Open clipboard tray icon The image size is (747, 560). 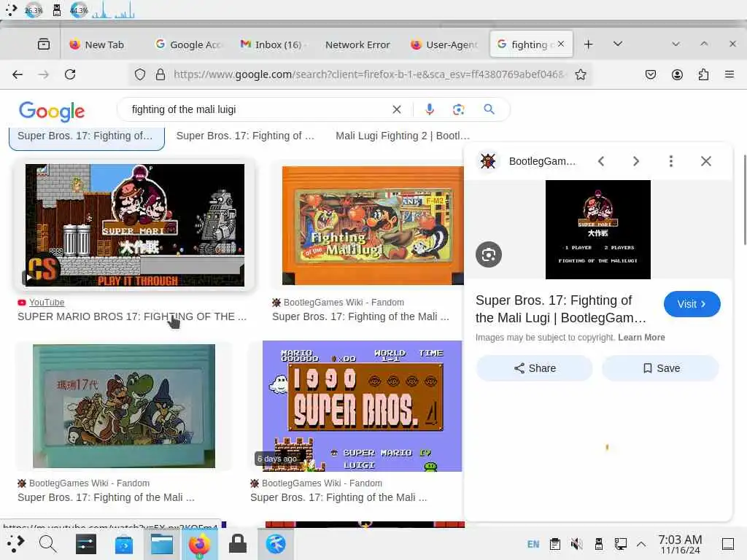pos(554,544)
